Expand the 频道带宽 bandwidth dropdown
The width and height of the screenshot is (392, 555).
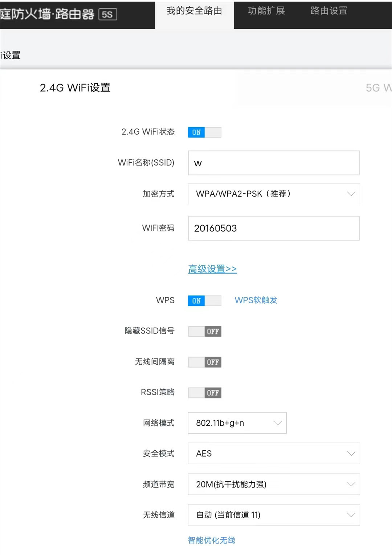point(273,484)
